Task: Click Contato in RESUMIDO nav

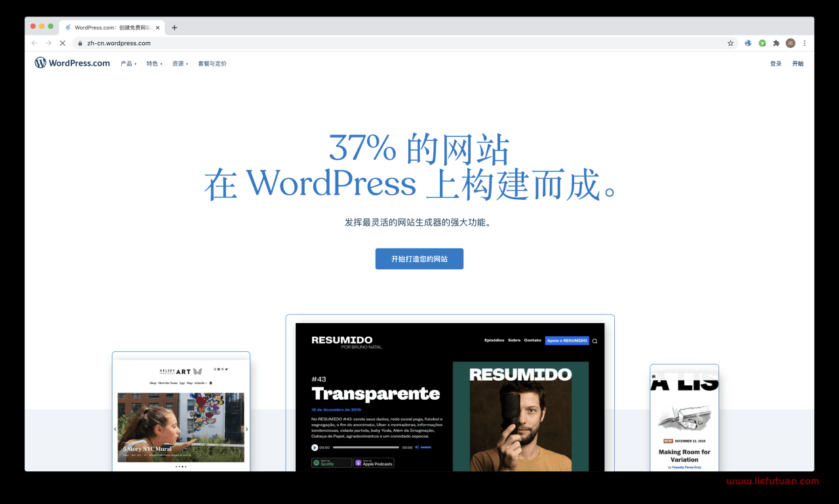Action: click(x=533, y=340)
